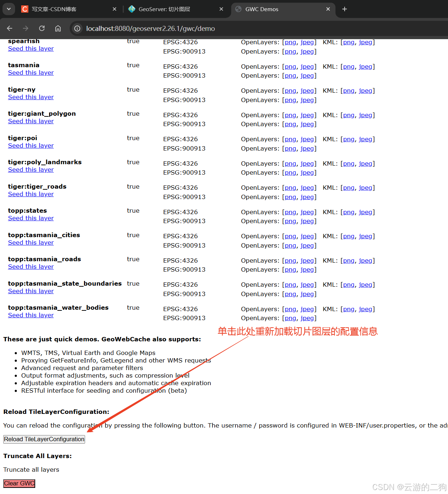Open tiger-ny EPSG:4326 OpenLayers jpeg demo
448x494 pixels.
pyautogui.click(x=307, y=91)
